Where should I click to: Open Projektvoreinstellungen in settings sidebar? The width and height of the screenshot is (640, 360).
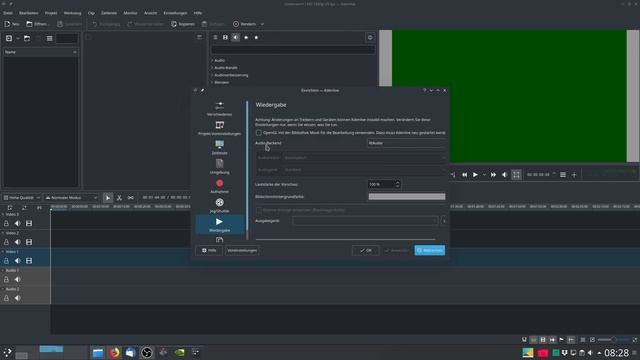pyautogui.click(x=220, y=128)
